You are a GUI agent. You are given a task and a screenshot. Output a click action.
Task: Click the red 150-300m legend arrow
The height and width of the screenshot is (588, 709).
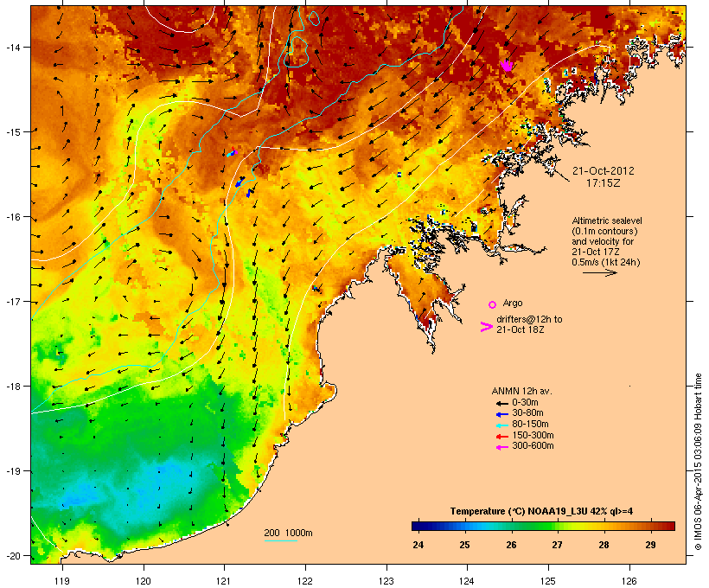point(501,437)
